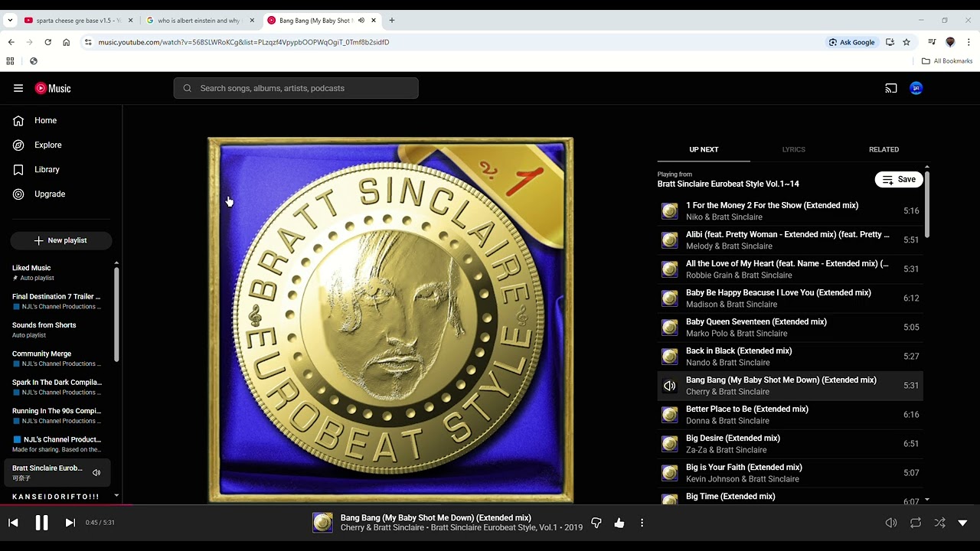Dislike the song with thumbs down
Image resolution: width=980 pixels, height=551 pixels.
(x=596, y=523)
